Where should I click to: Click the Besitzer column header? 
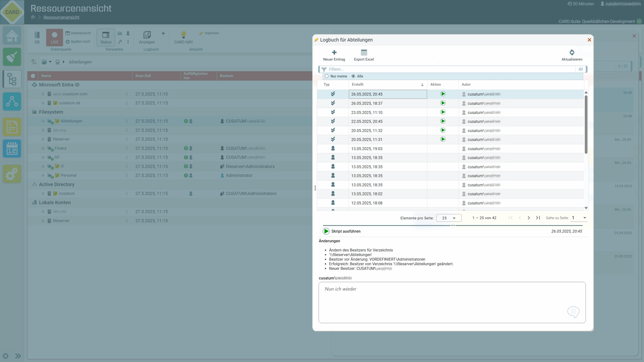[x=264, y=76]
